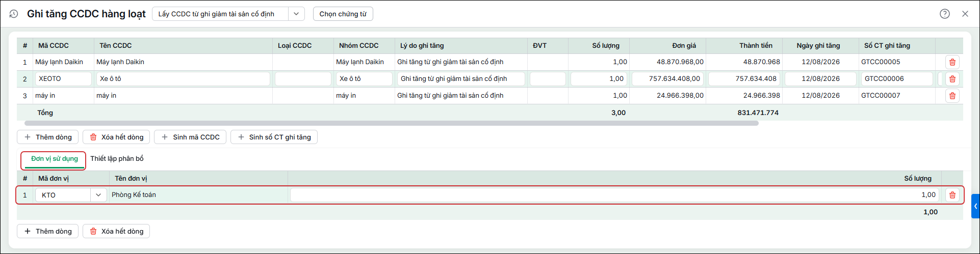The height and width of the screenshot is (254, 980).
Task: Click the horizontal scrollbar of CCDC table
Action: [391, 123]
